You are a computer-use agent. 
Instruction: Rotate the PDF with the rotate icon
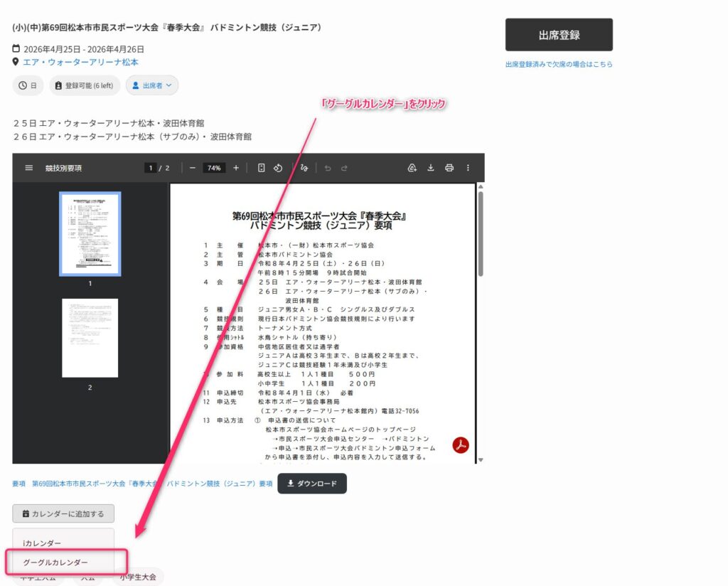click(278, 168)
